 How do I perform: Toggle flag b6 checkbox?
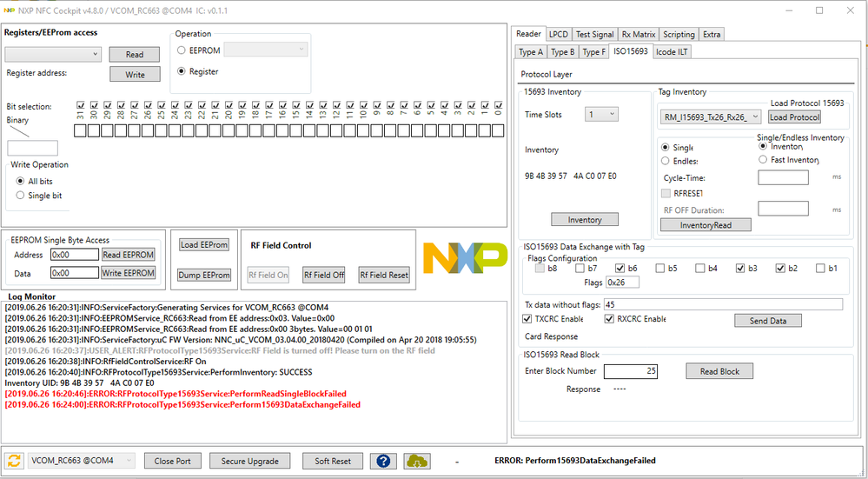(x=620, y=269)
